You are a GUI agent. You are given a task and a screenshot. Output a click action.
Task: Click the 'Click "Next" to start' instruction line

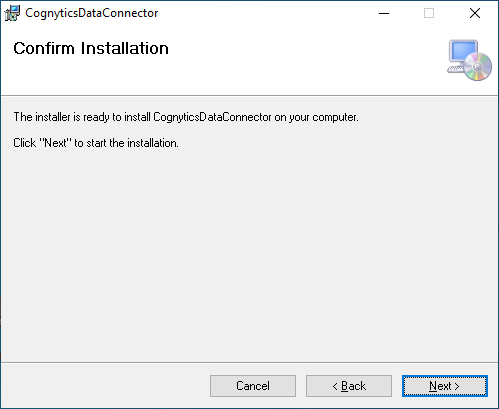coord(96,143)
